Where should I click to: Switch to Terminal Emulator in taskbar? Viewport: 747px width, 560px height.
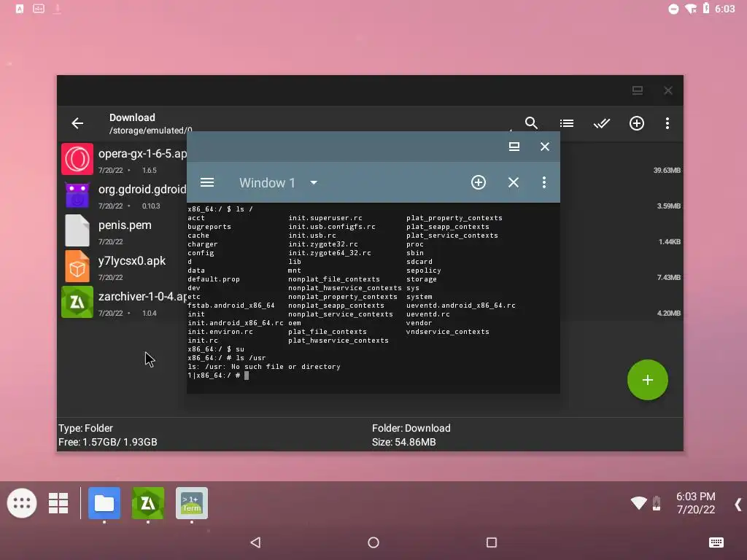[192, 503]
